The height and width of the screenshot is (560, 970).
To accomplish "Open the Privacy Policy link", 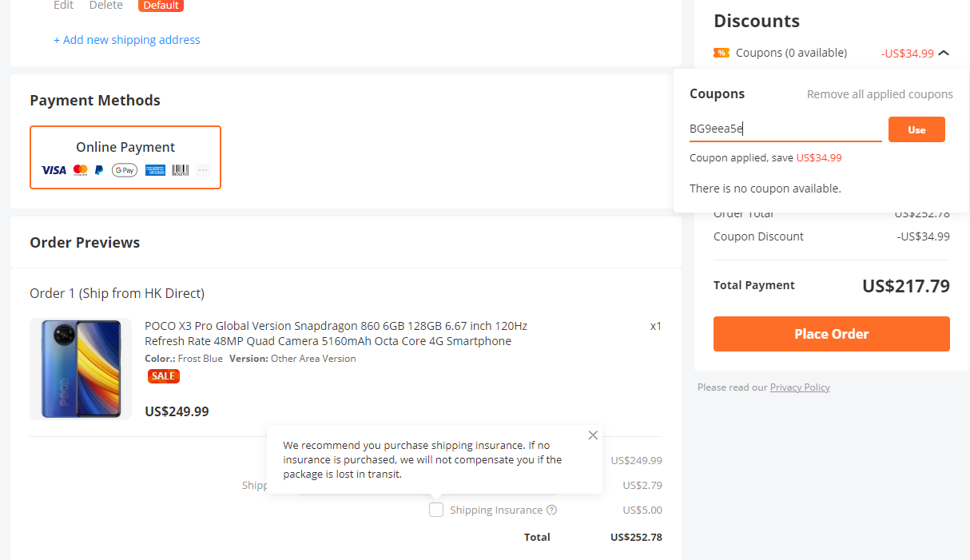I will click(800, 387).
